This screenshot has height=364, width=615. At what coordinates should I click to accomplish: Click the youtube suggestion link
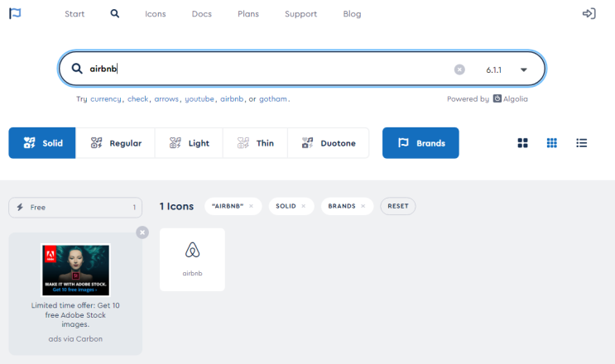(x=199, y=99)
